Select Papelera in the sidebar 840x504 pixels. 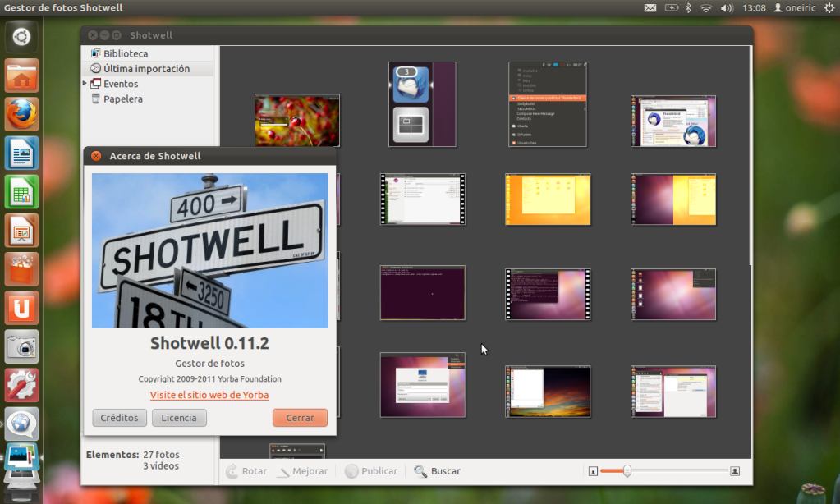122,99
